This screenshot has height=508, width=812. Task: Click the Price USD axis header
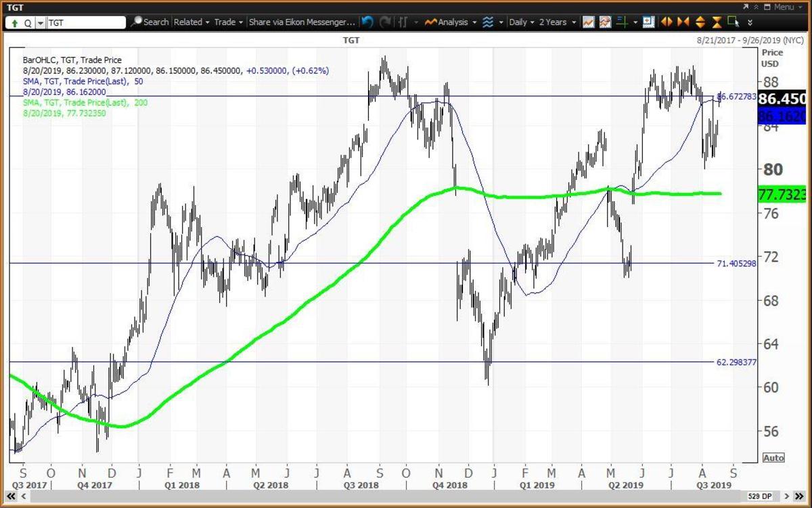coord(772,58)
